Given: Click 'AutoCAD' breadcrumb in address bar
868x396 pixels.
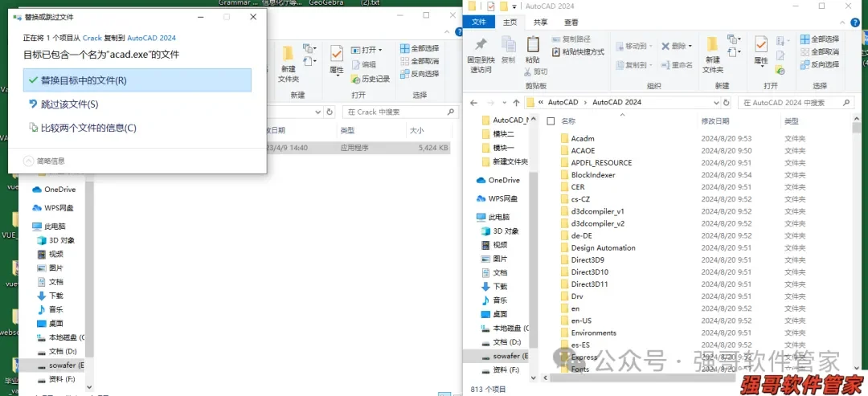Looking at the screenshot, I should tap(563, 102).
